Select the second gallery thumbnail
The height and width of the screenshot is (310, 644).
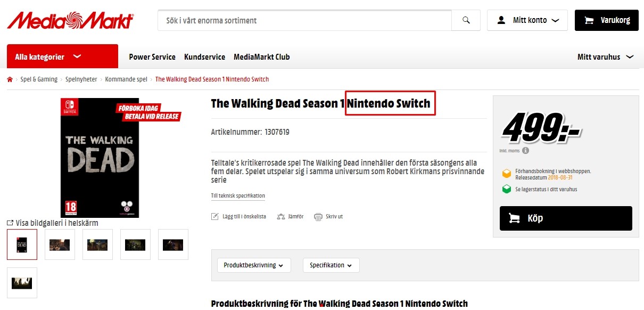[60, 244]
